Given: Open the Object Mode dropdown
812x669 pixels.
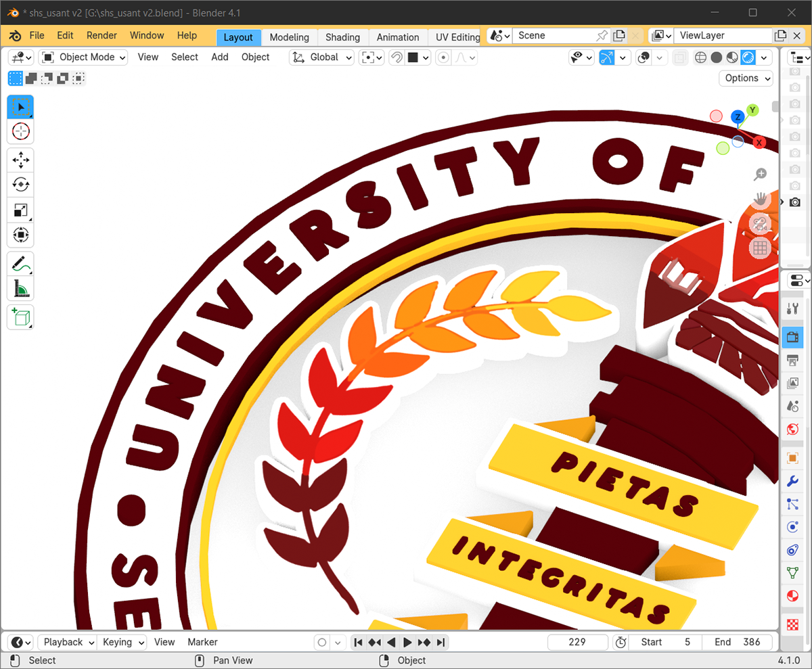Looking at the screenshot, I should (x=83, y=57).
